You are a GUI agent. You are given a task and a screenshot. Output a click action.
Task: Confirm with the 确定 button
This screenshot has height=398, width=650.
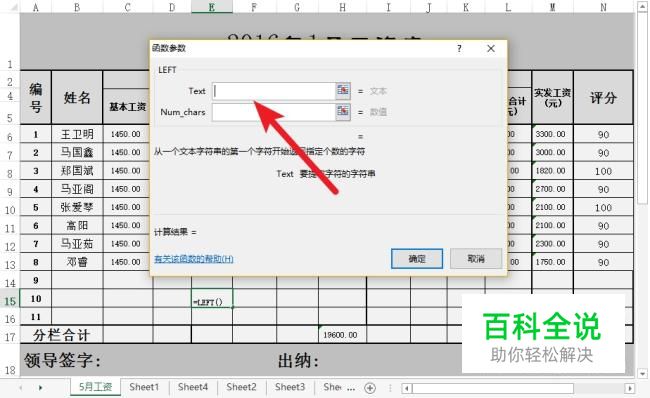(x=417, y=259)
